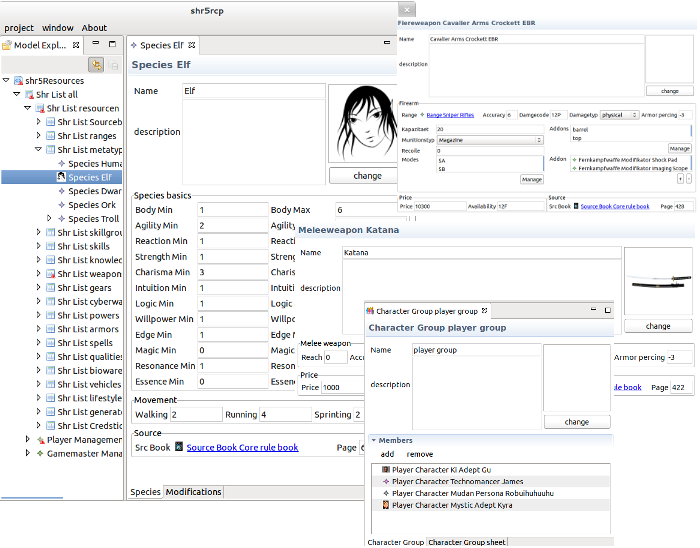
Task: Expand the Species Troll node
Action: [x=49, y=218]
